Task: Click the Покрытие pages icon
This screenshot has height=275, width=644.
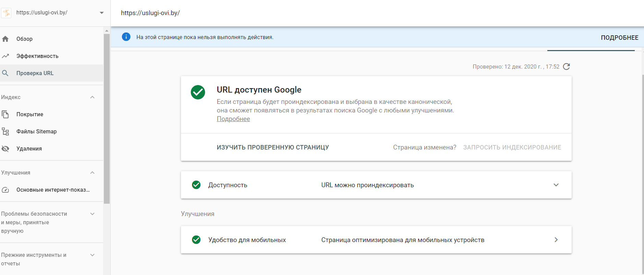Action: click(x=5, y=114)
